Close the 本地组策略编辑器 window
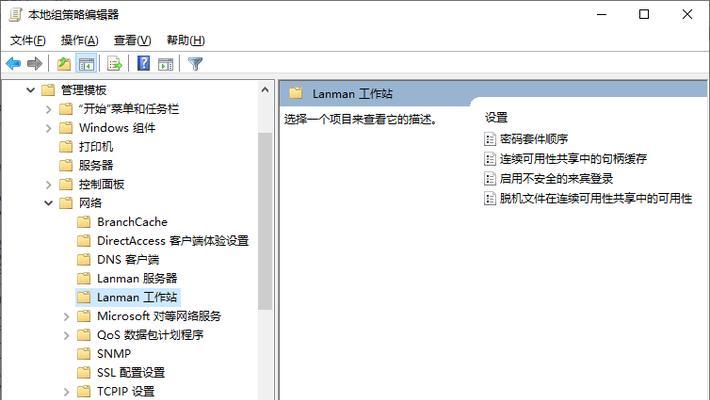 pyautogui.click(x=687, y=14)
